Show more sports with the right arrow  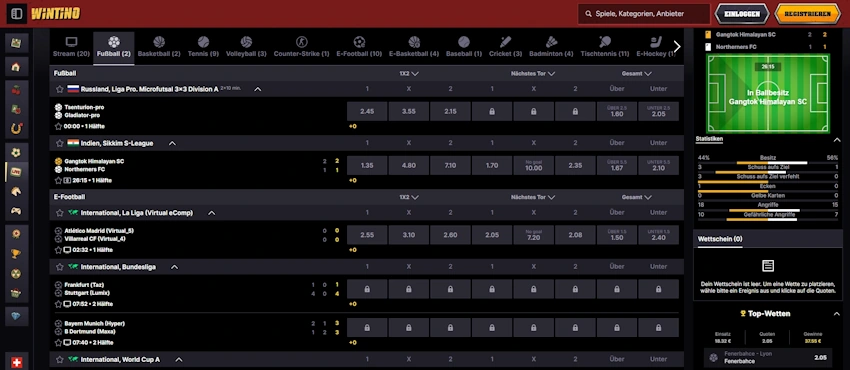click(677, 47)
